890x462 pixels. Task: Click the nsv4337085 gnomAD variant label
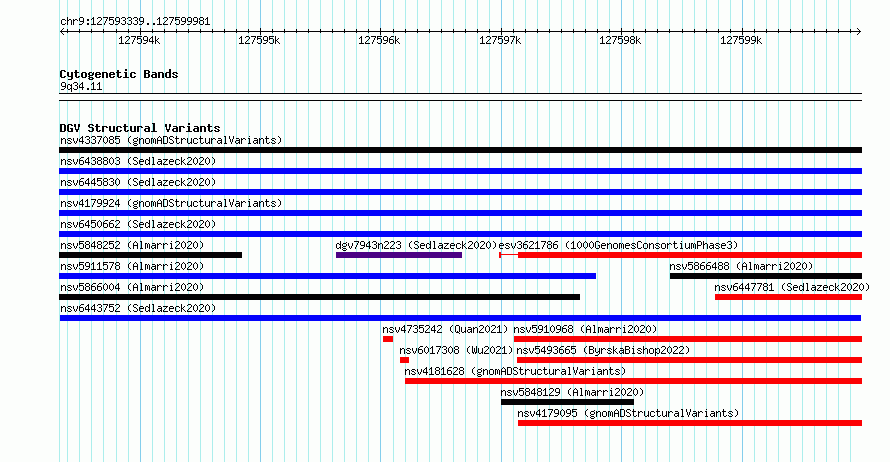171,140
